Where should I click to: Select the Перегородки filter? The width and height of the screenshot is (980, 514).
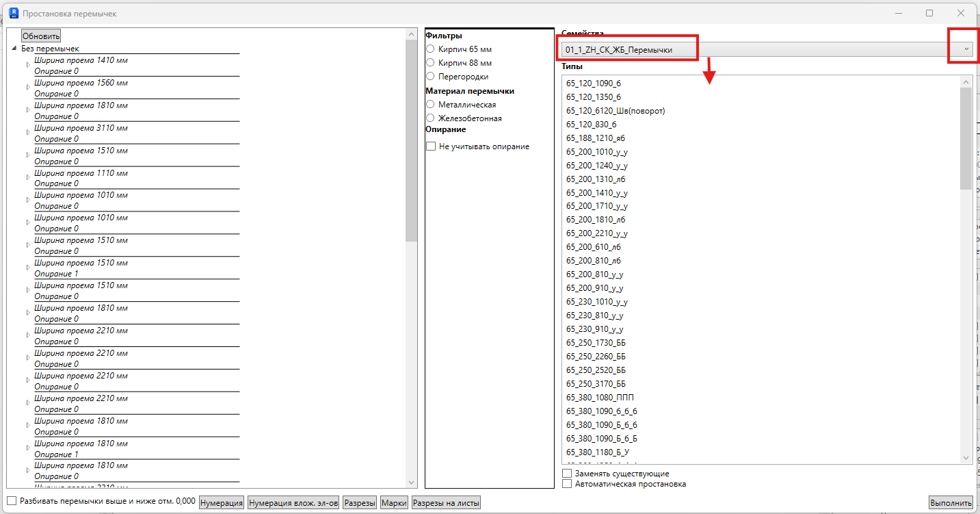pos(430,77)
